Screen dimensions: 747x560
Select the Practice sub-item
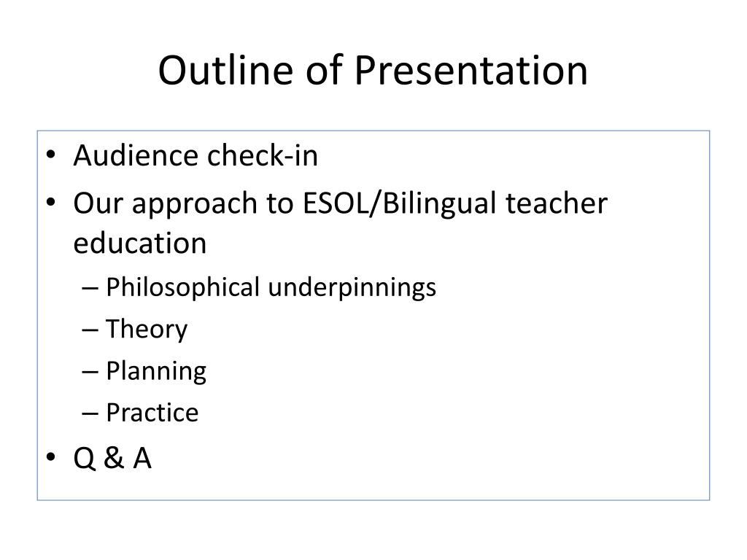click(x=152, y=413)
